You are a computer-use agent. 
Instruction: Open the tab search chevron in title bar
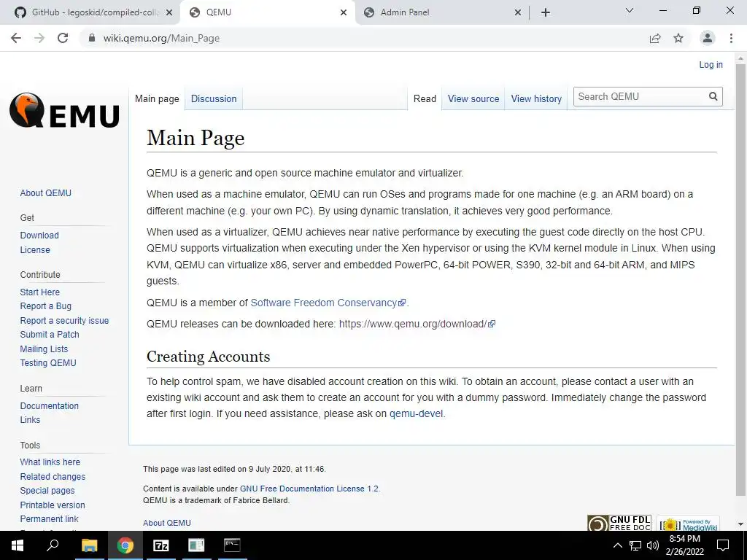tap(630, 10)
